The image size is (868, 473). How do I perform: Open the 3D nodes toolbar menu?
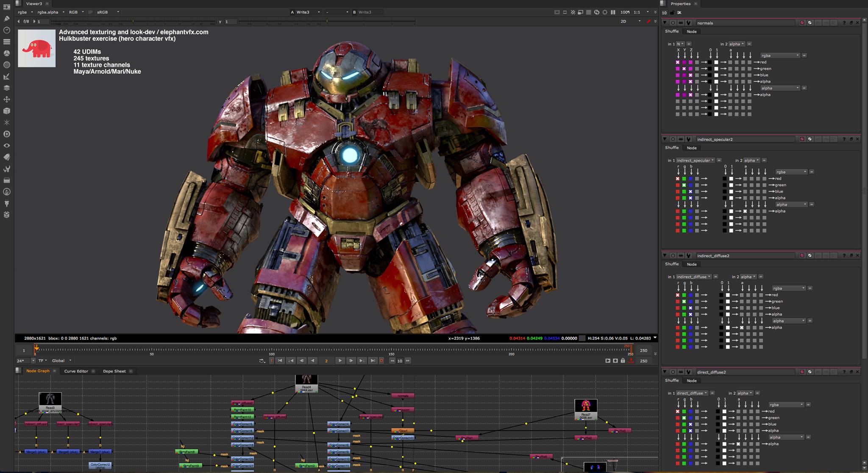[6, 111]
